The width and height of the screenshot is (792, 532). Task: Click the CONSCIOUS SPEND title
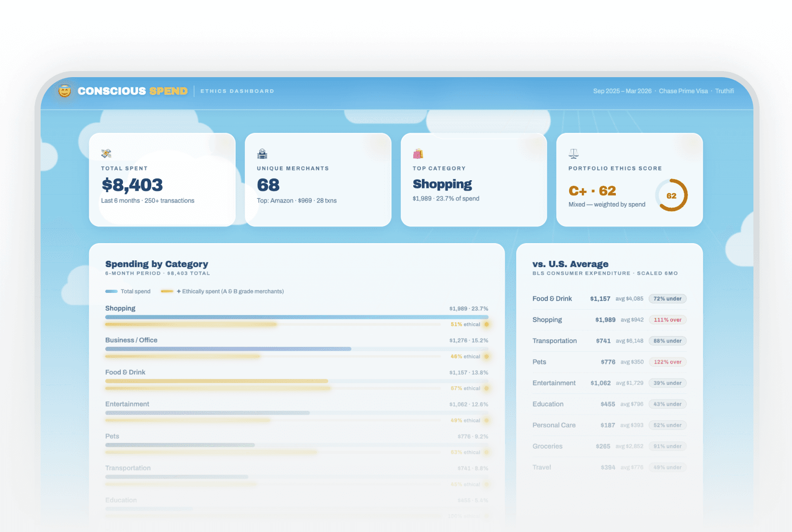(133, 91)
